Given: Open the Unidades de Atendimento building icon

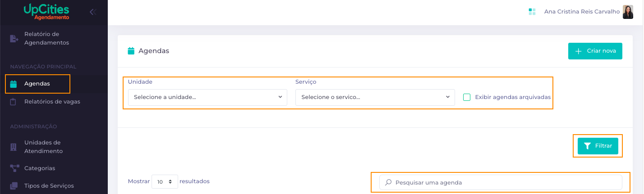Looking at the screenshot, I should tap(14, 147).
